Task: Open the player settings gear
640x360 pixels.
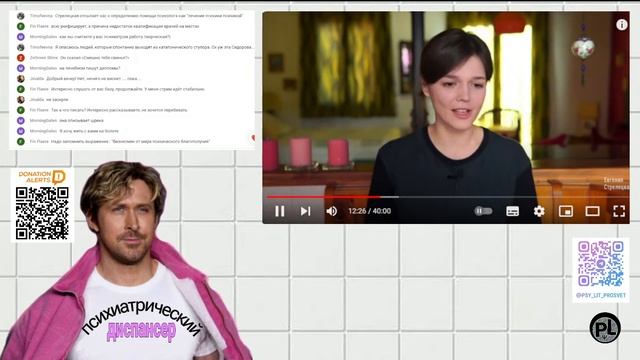Action: click(539, 211)
